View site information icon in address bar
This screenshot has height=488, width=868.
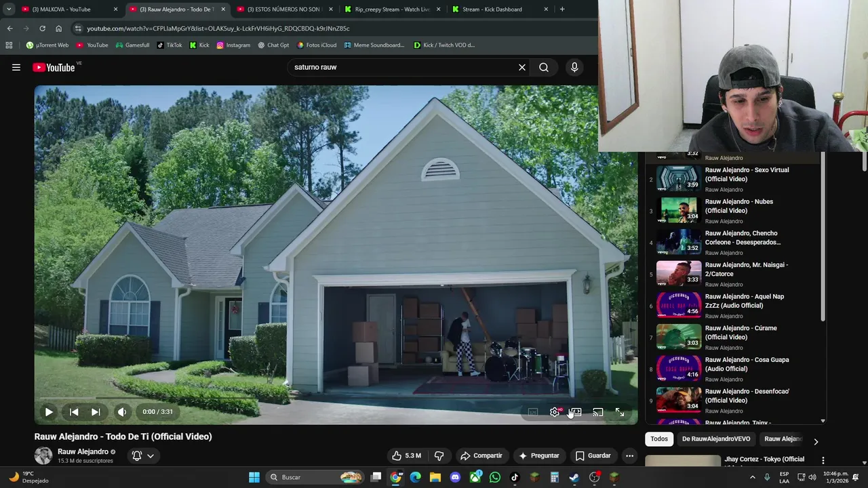pyautogui.click(x=78, y=28)
